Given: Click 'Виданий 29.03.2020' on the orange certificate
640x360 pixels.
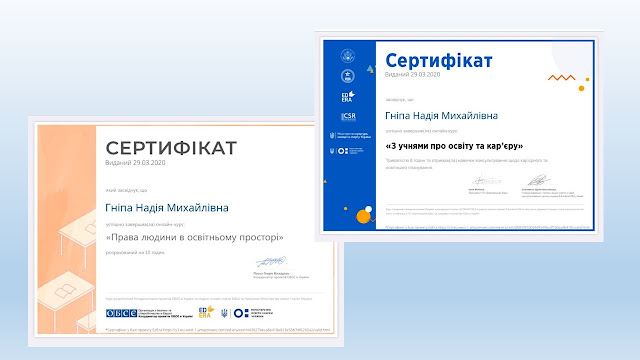Looking at the screenshot, I should coord(135,162).
